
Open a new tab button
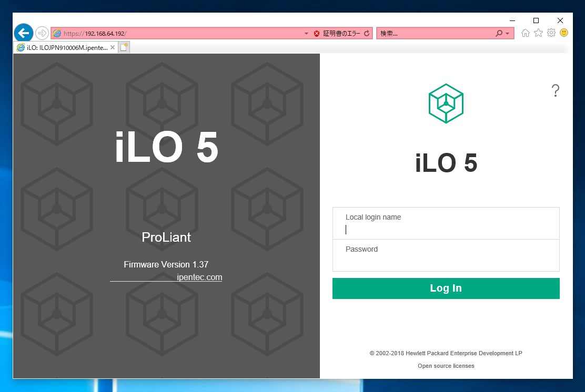(124, 47)
